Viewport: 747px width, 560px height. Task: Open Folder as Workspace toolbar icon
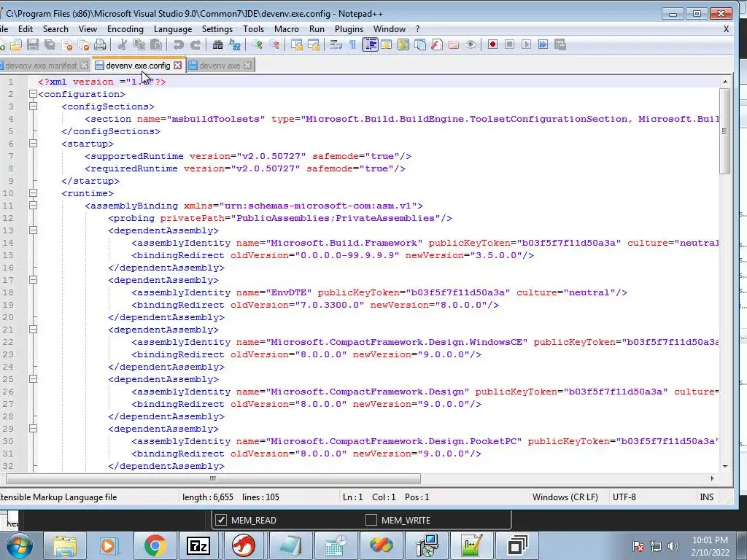pos(454,44)
